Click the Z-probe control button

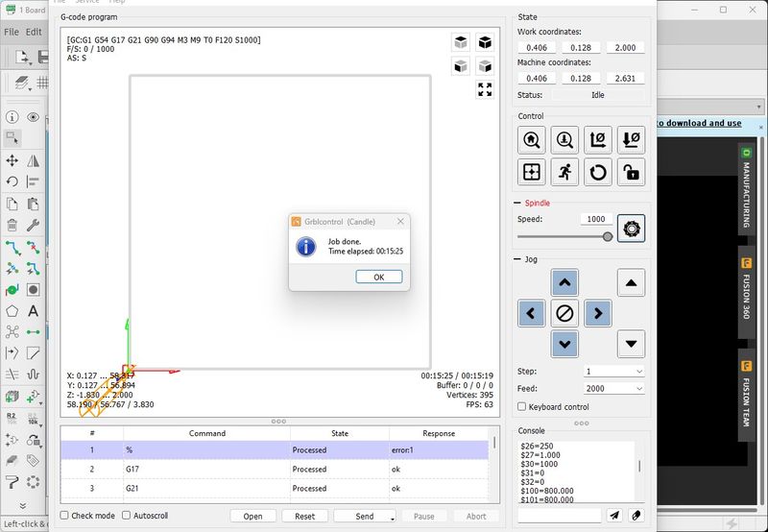click(x=564, y=140)
